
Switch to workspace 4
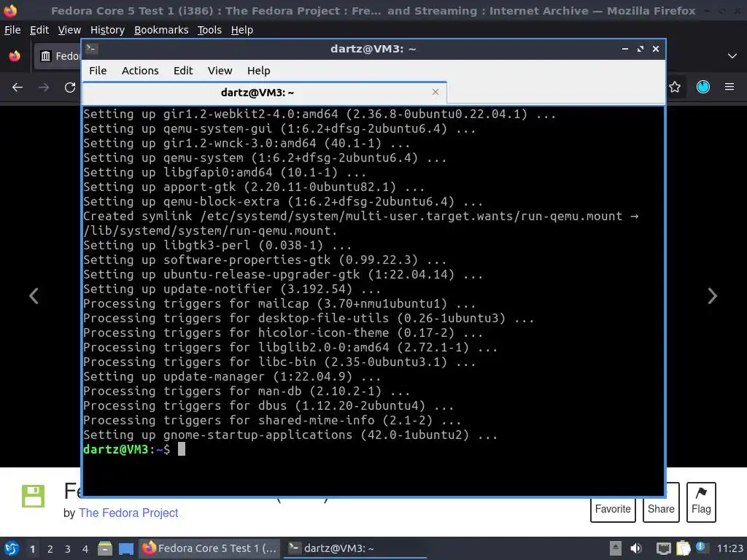pyautogui.click(x=85, y=549)
